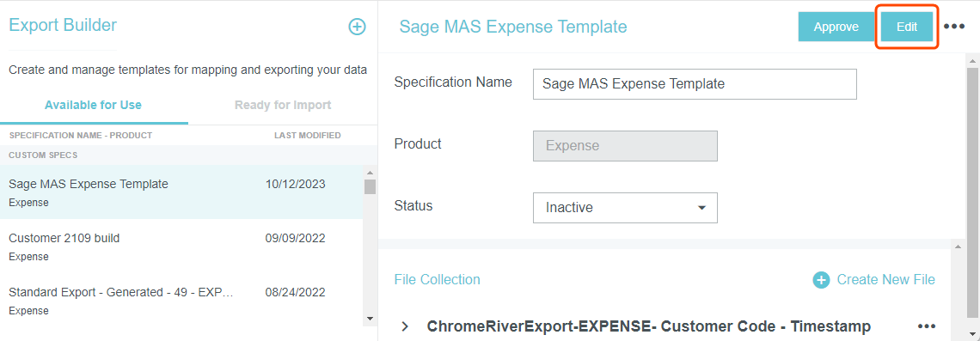Add a new export template with plus icon
Screen dimensions: 980x341
point(357,27)
